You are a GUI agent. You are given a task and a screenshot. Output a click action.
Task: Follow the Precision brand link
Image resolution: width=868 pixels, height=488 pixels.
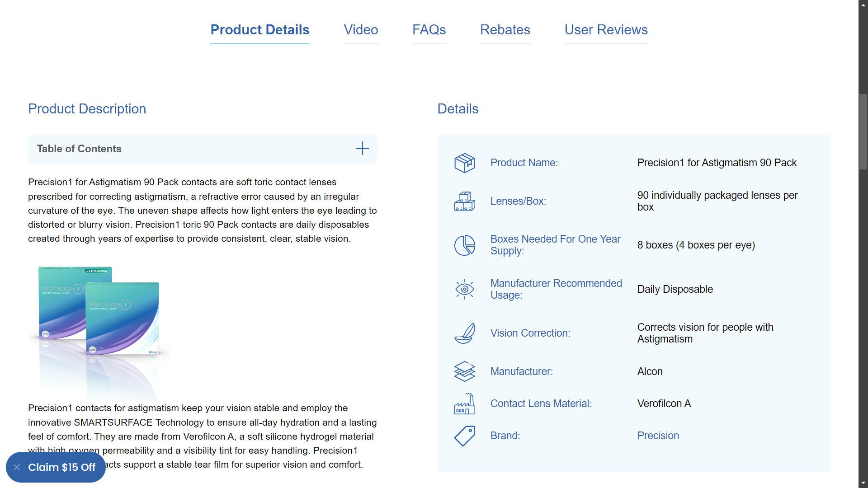point(658,436)
